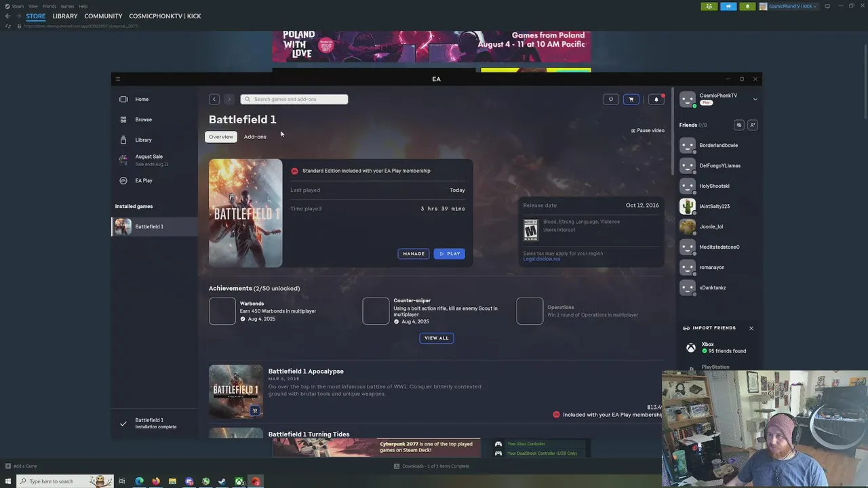Click Battlefield 1 installation complete status
Image resolution: width=868 pixels, height=488 pixels.
coord(155,423)
